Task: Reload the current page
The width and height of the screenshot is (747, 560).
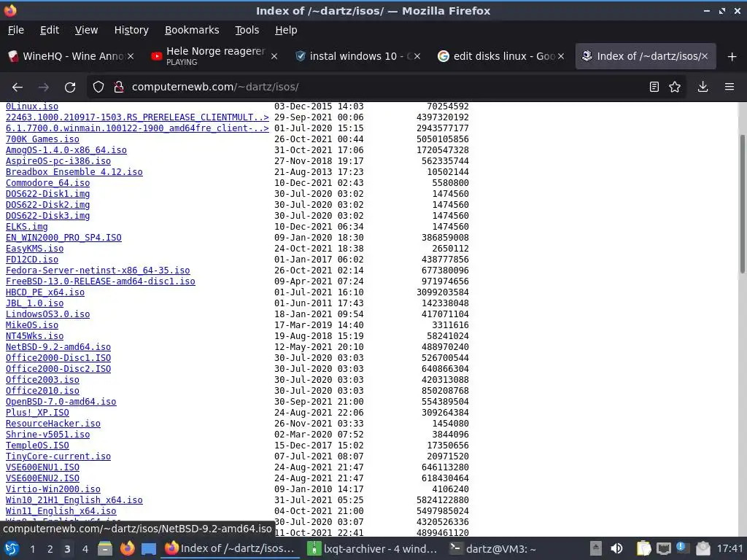Action: tap(70, 87)
